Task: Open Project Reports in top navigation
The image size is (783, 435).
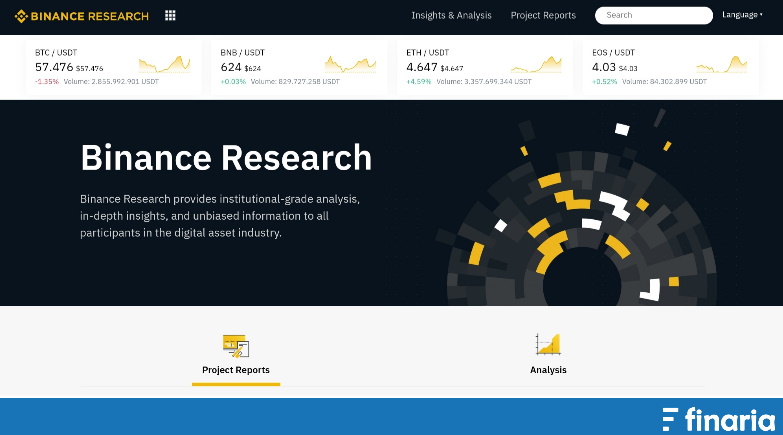Action: click(x=543, y=15)
